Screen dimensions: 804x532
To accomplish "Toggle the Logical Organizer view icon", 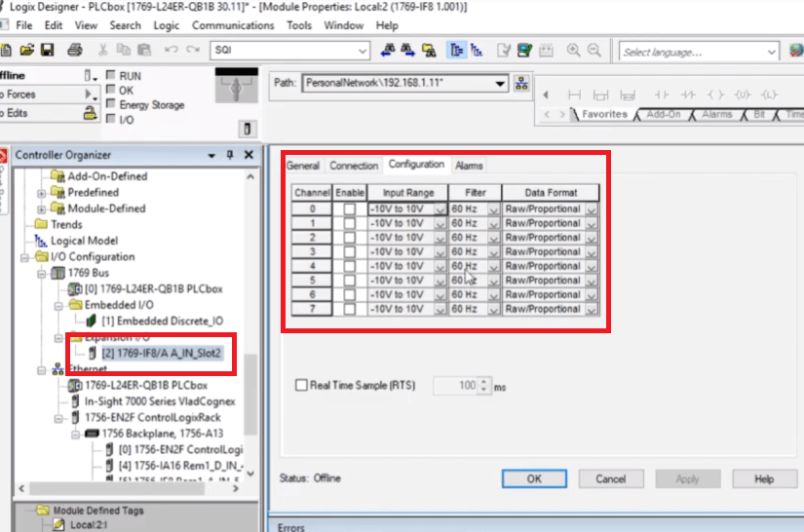I will coord(477,51).
